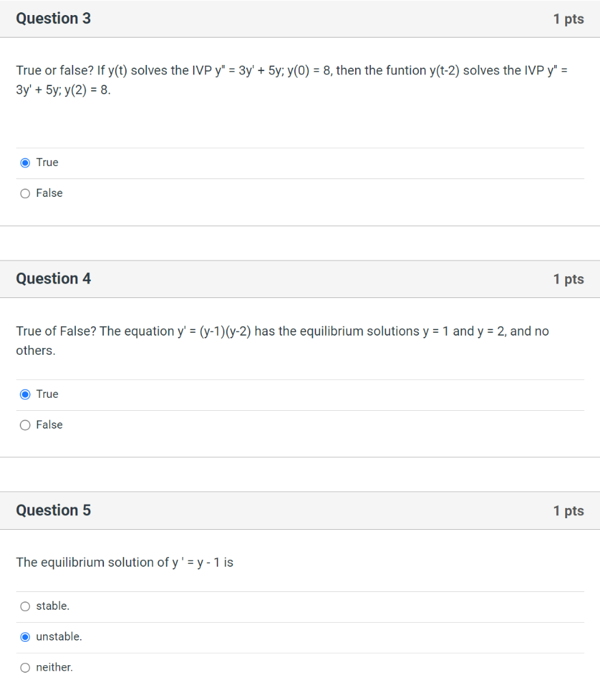Viewport: 600px width, 700px height.
Task: Click the True label text in Question 4
Action: (48, 394)
